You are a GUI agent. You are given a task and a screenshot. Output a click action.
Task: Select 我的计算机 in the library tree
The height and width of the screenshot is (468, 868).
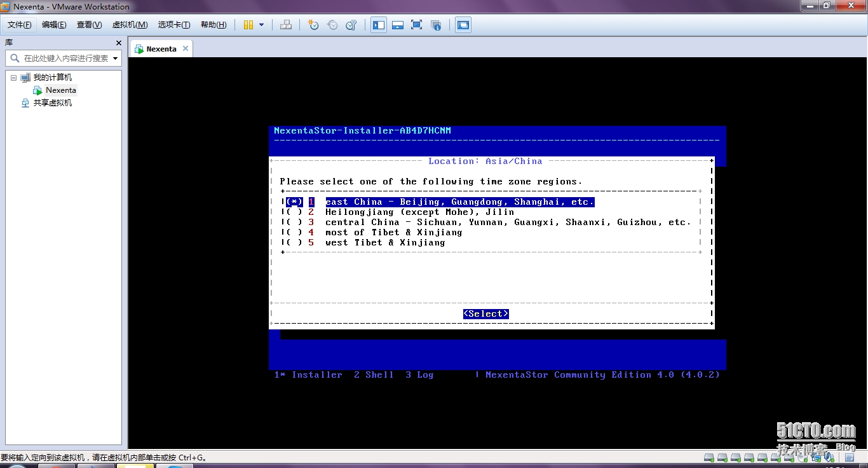pos(53,78)
